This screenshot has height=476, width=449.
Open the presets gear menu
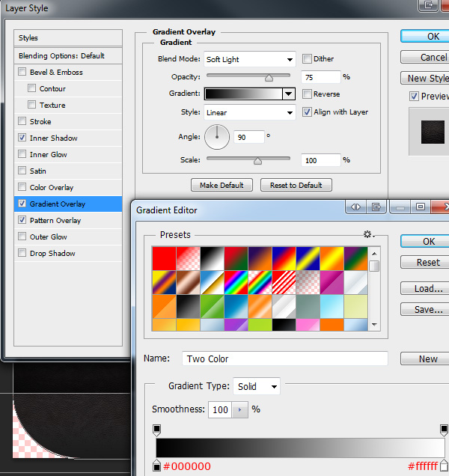(x=368, y=234)
